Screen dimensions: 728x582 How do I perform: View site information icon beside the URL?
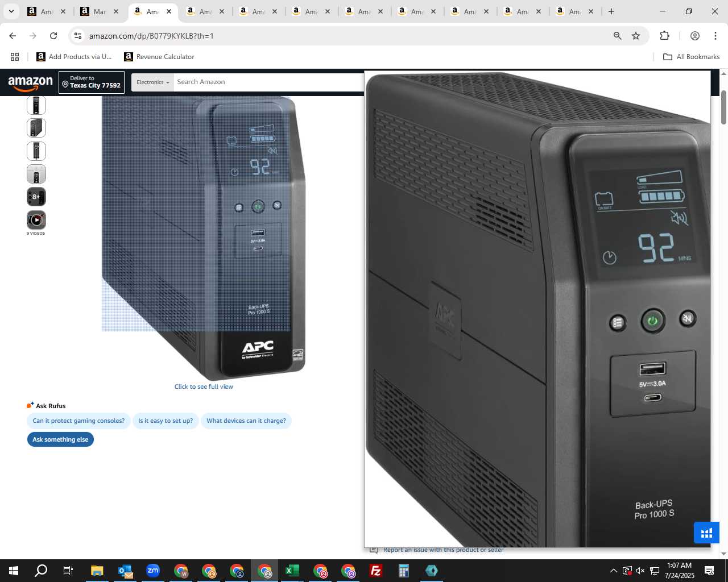(x=78, y=36)
